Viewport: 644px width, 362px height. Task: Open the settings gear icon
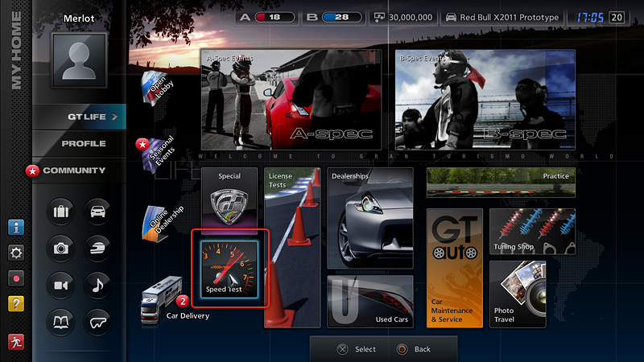pyautogui.click(x=16, y=253)
